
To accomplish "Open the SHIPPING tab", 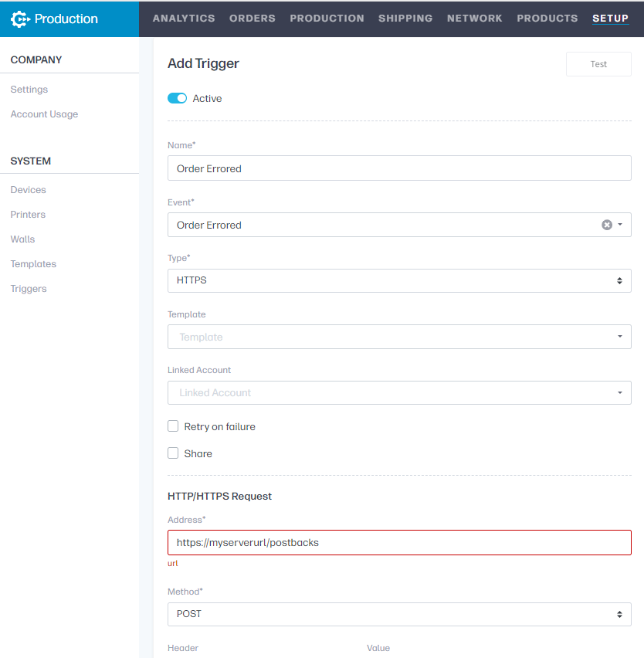I will pos(405,19).
